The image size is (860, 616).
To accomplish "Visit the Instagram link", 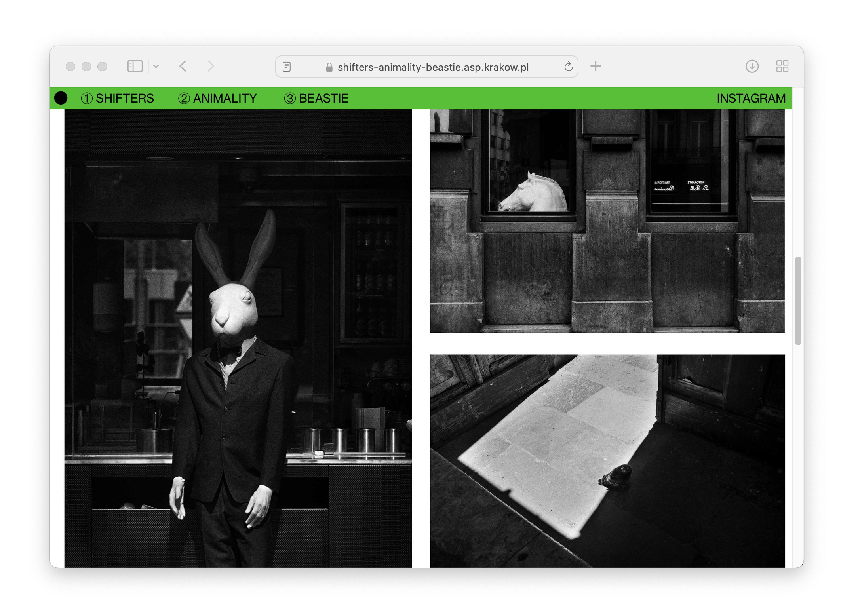I will point(751,98).
